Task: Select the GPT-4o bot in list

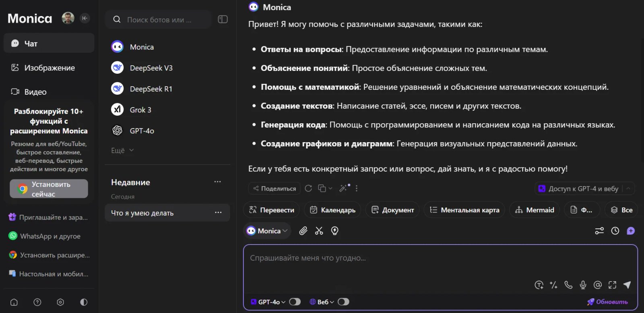Action: click(x=167, y=131)
